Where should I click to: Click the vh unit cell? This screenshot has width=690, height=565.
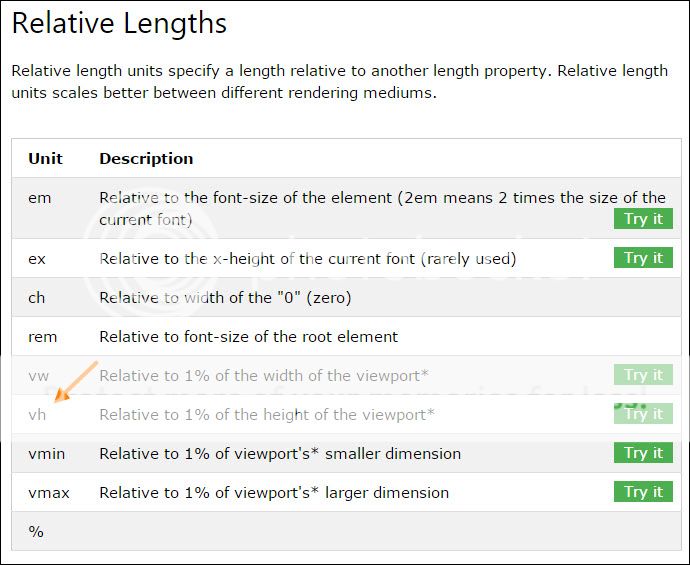pos(37,414)
